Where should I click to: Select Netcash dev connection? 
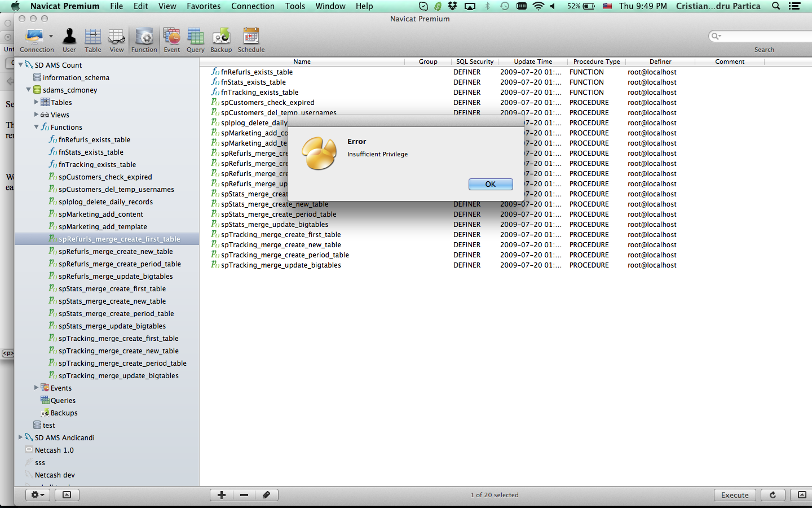[x=55, y=475]
